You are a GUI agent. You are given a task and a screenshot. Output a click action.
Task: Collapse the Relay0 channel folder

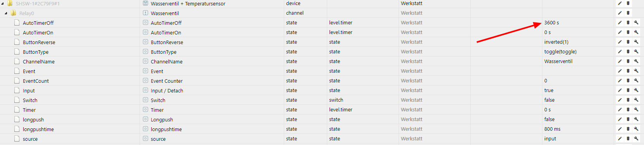click(6, 13)
